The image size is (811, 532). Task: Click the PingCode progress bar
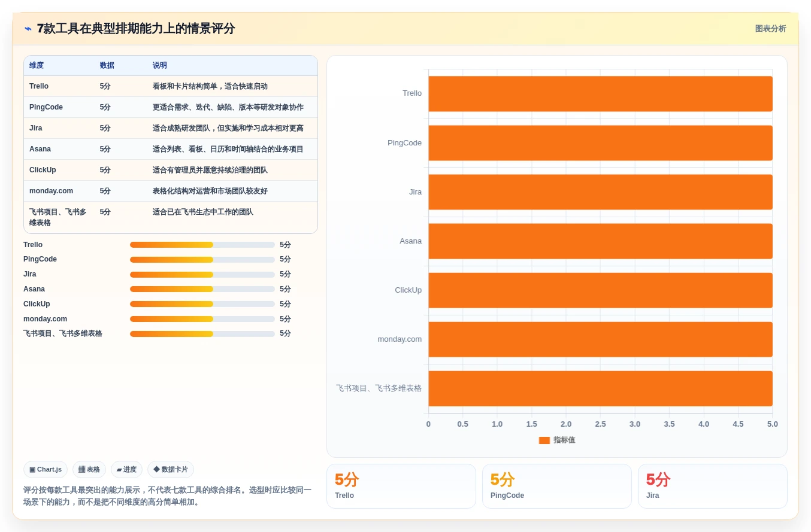202,260
